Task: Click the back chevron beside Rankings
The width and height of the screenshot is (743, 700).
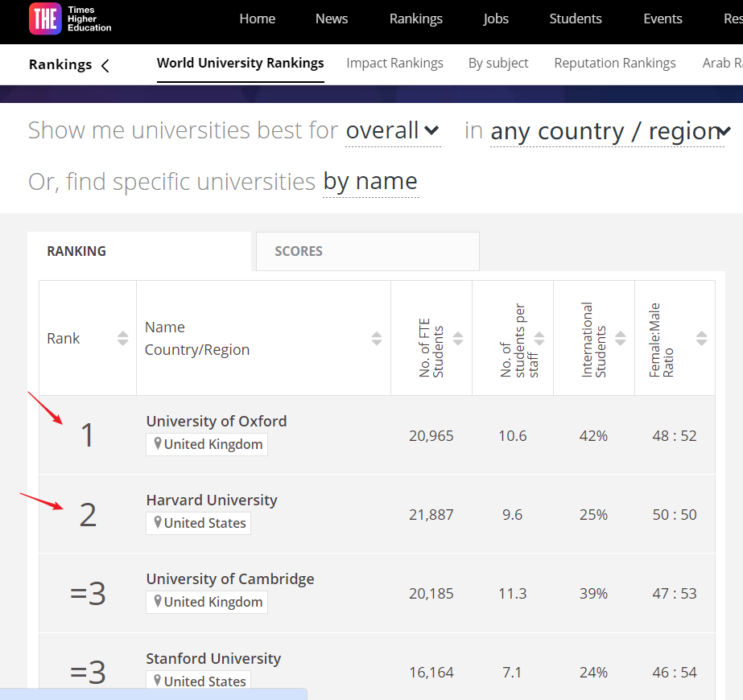Action: [105, 65]
